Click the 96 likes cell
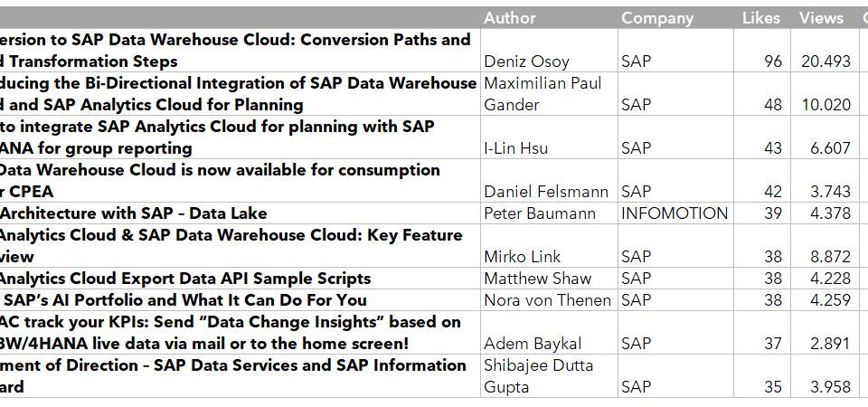The height and width of the screenshot is (407, 868). (761, 51)
